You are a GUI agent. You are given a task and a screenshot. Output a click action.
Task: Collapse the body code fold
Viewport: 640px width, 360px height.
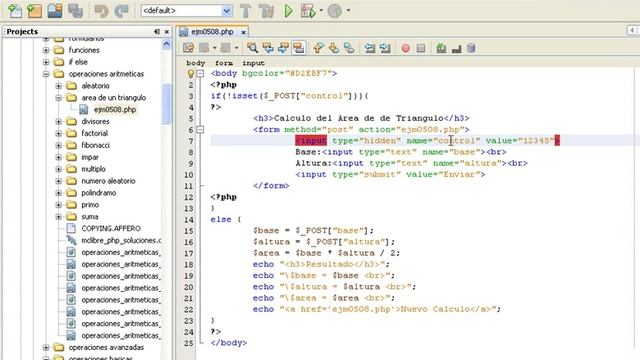tap(200, 73)
